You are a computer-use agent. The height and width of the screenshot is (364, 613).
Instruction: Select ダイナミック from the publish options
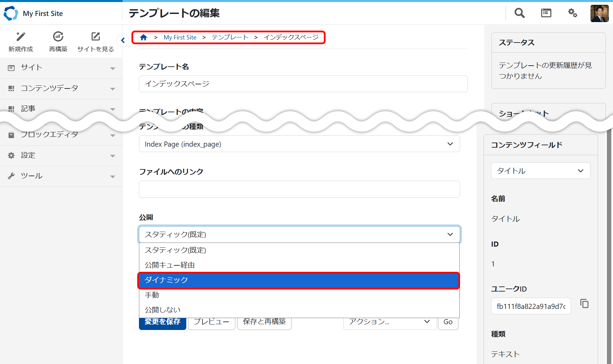click(299, 280)
